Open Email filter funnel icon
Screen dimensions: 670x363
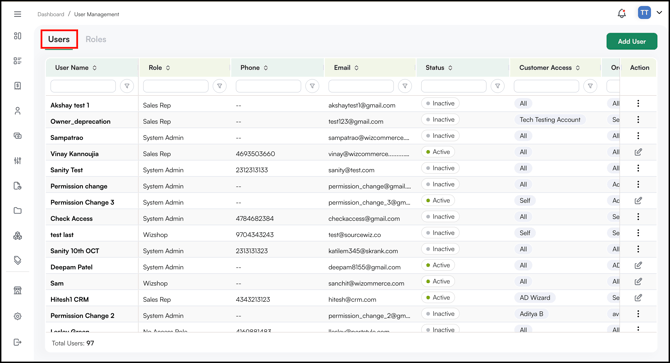pyautogui.click(x=405, y=86)
